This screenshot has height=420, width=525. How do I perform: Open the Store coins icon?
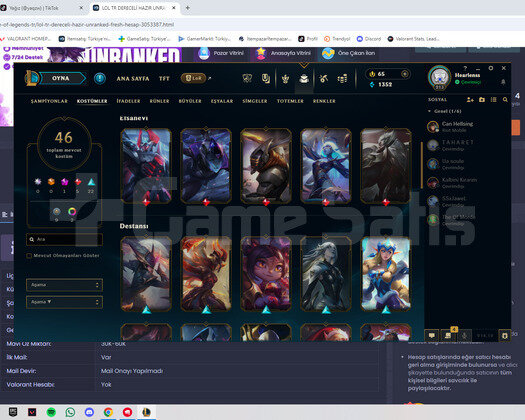tap(342, 79)
